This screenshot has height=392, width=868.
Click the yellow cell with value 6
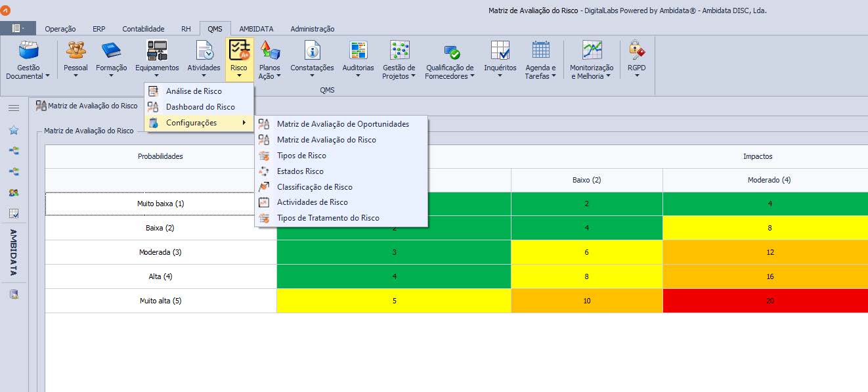[587, 252]
